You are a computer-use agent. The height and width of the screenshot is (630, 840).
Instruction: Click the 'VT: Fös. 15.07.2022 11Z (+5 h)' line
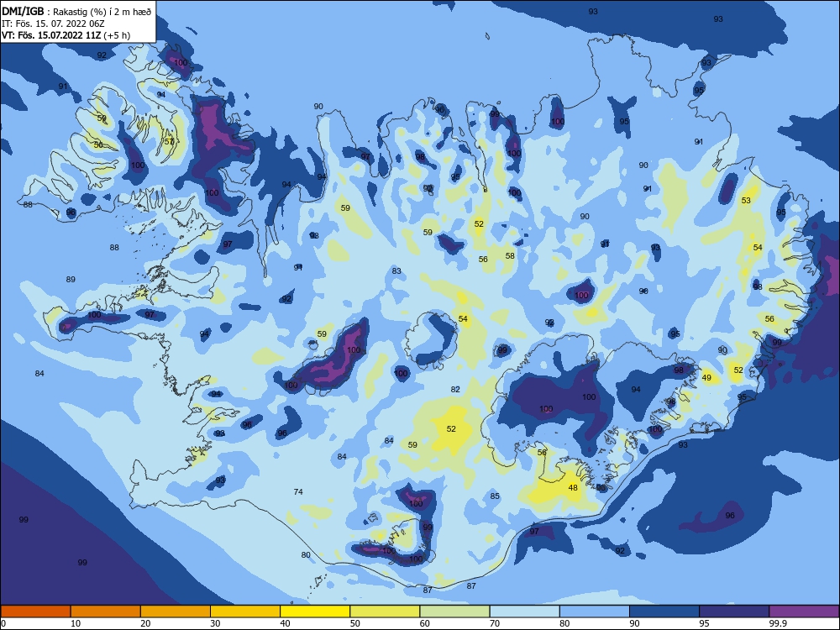(66, 35)
